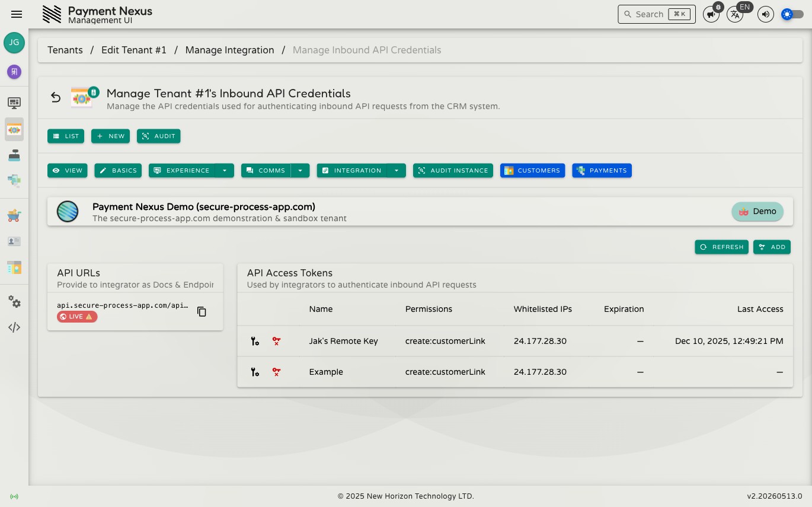Revoke the Example token with red key icon
This screenshot has width=812, height=507.
click(x=276, y=372)
